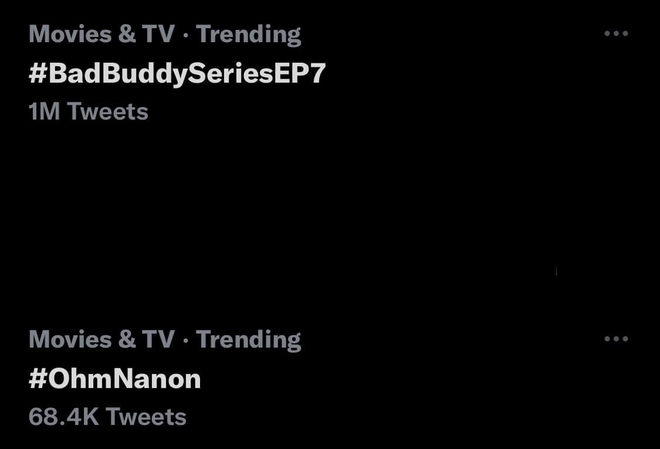Click the Trending word above #BadBuddySeriesEP7
660x449 pixels.
(248, 35)
